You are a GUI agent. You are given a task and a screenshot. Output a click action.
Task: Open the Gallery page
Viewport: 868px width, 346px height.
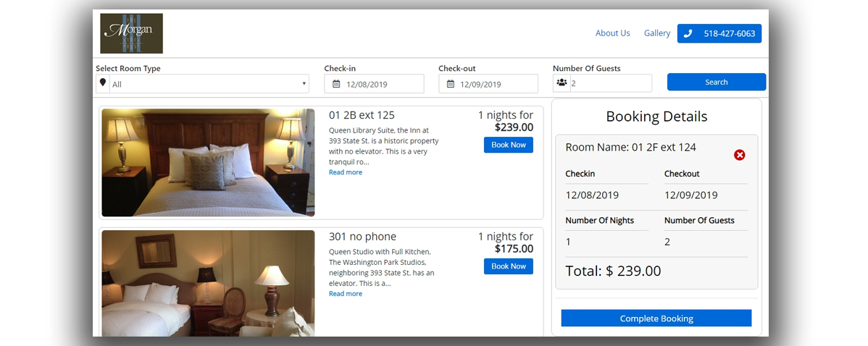[657, 33]
